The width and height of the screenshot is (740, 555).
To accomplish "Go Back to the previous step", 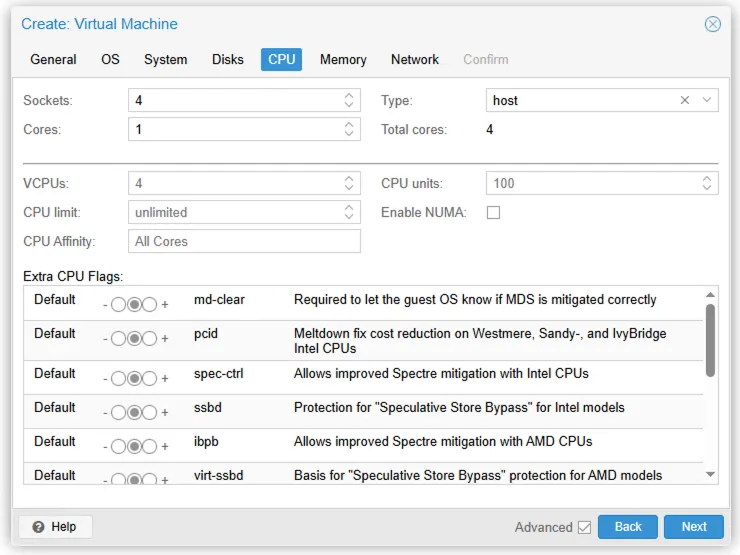I will (627, 527).
